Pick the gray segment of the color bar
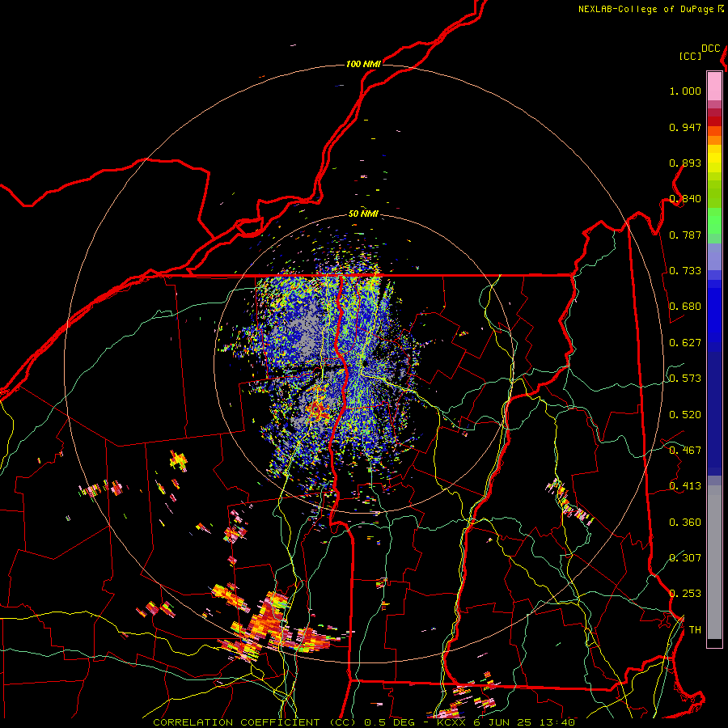 tap(714, 562)
